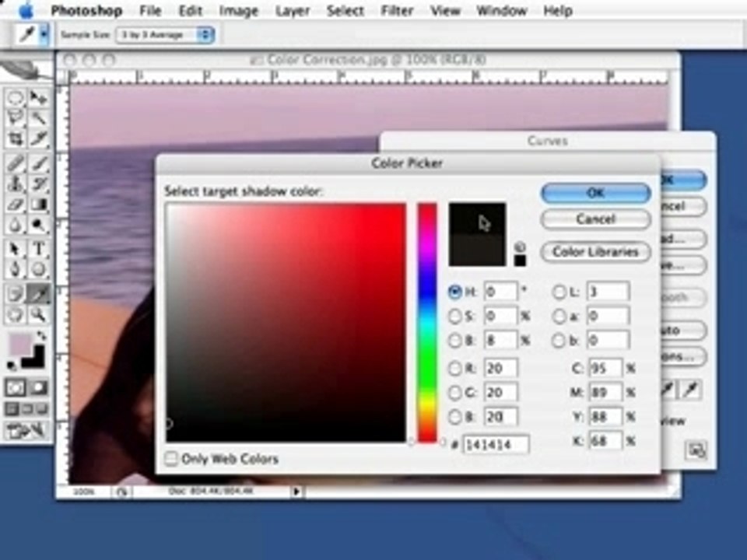Select the Crop tool
Screen dimensions: 747x560
(x=16, y=138)
